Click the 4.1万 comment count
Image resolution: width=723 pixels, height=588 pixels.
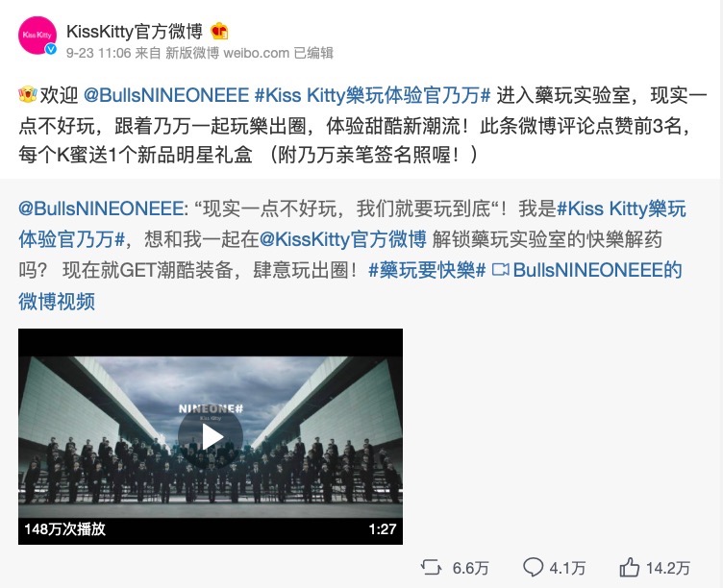click(567, 568)
